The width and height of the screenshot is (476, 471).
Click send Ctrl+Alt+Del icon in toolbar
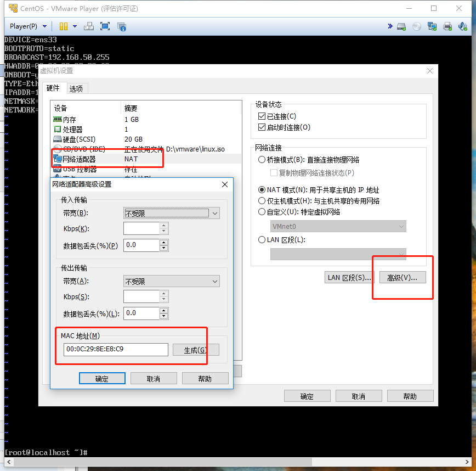tap(89, 26)
